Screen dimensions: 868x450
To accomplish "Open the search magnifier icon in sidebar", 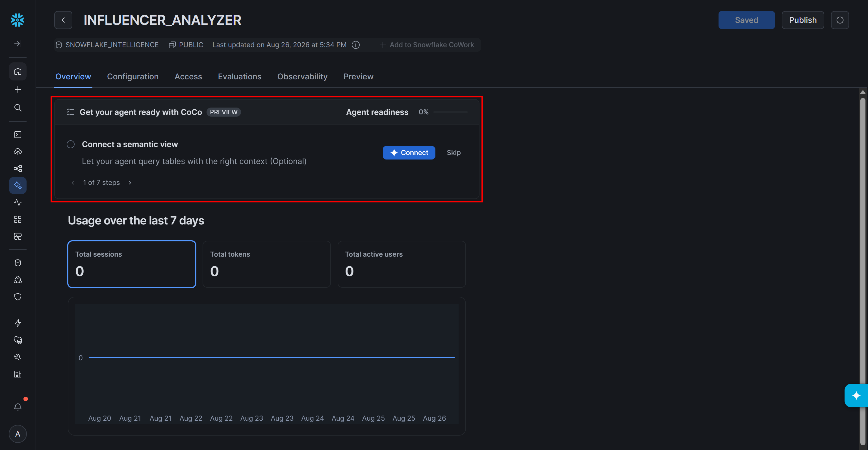I will click(x=18, y=108).
